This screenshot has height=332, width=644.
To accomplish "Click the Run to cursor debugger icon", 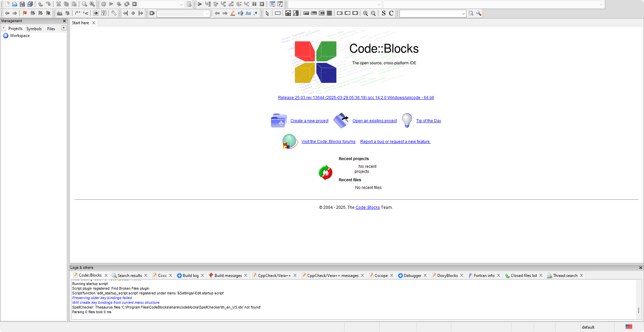I will point(208,4).
